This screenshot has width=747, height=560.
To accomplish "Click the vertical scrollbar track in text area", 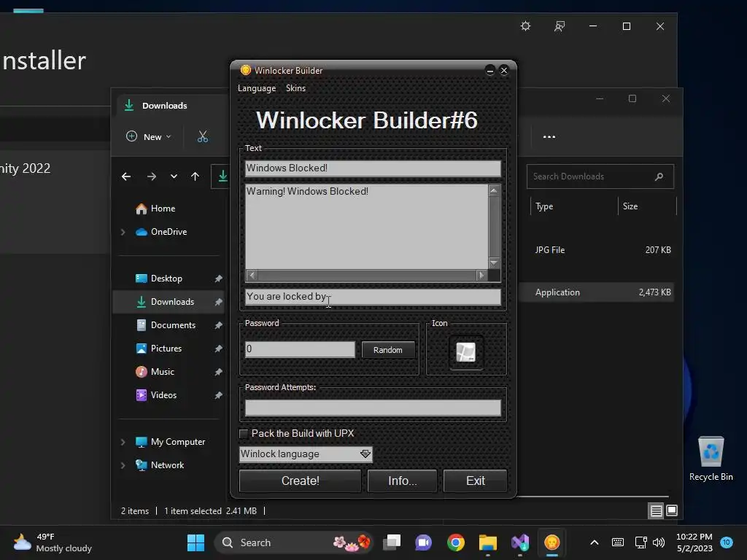I will coord(494,227).
